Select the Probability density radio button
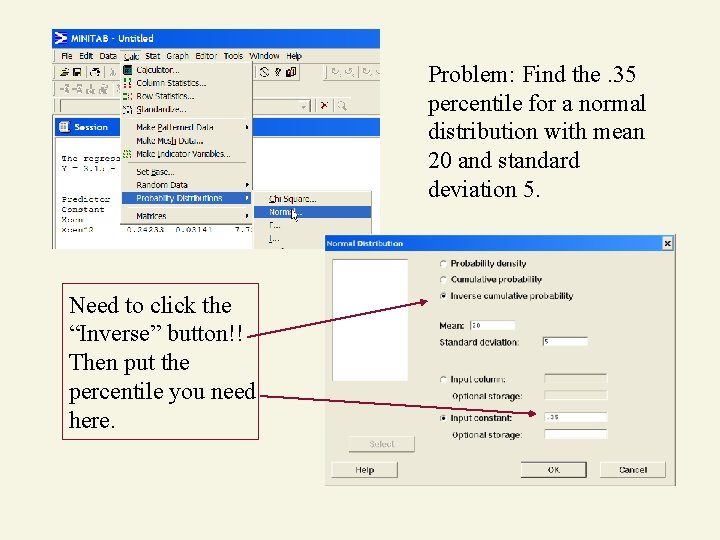This screenshot has height=540, width=720. 443,264
